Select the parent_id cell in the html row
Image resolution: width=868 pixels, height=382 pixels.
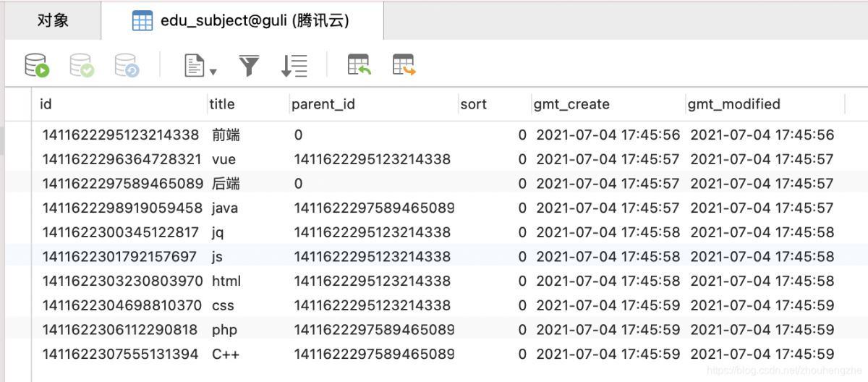coord(373,281)
